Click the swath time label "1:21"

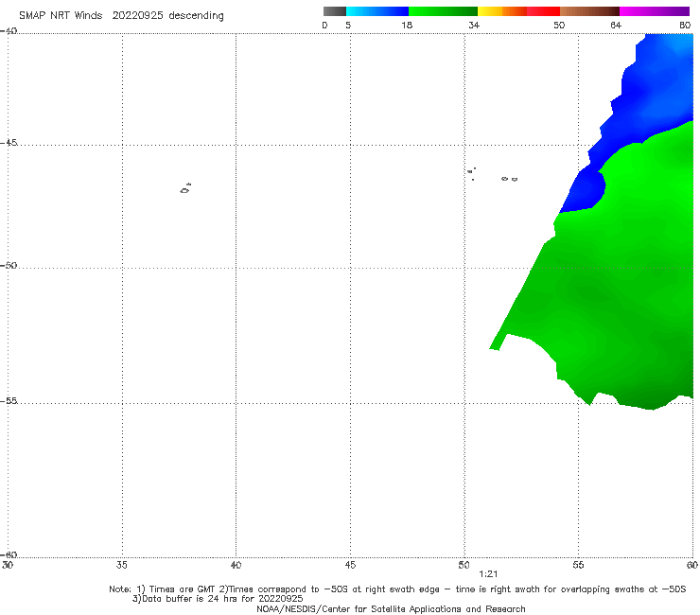coord(488,574)
